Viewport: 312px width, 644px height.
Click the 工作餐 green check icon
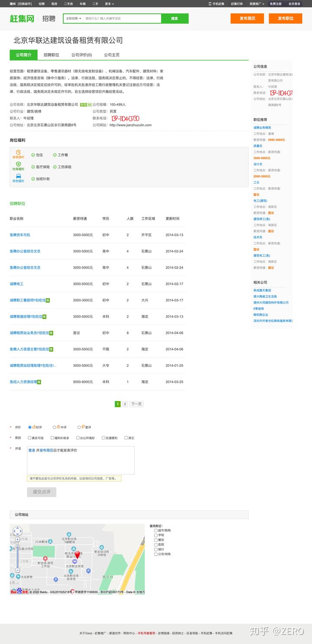point(55,155)
